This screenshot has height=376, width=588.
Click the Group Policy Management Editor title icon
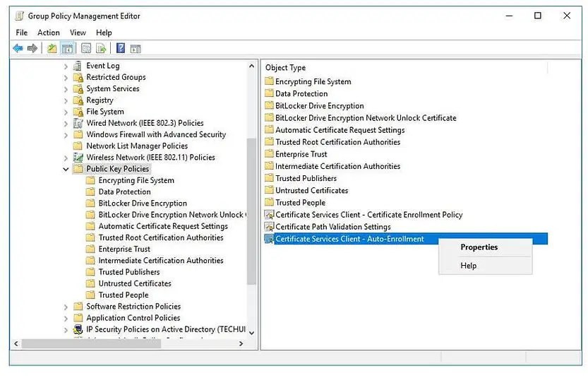tap(20, 16)
